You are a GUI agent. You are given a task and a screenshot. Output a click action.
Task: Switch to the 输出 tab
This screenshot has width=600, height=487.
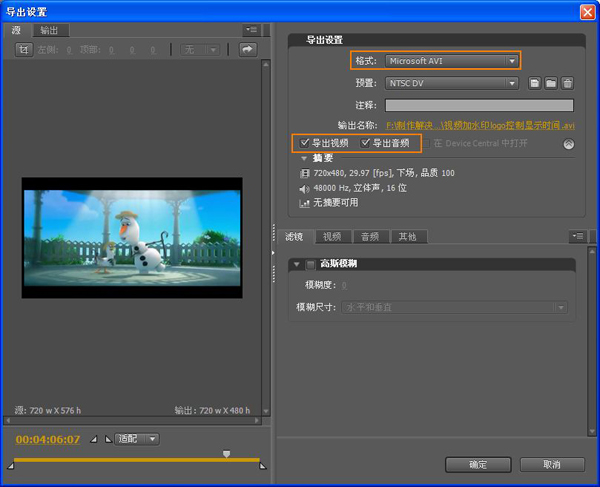50,30
